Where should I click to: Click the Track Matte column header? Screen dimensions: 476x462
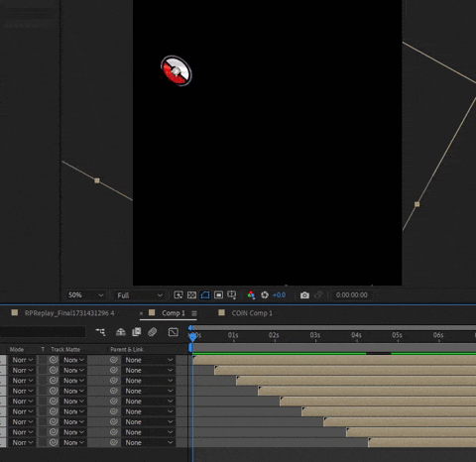[65, 349]
